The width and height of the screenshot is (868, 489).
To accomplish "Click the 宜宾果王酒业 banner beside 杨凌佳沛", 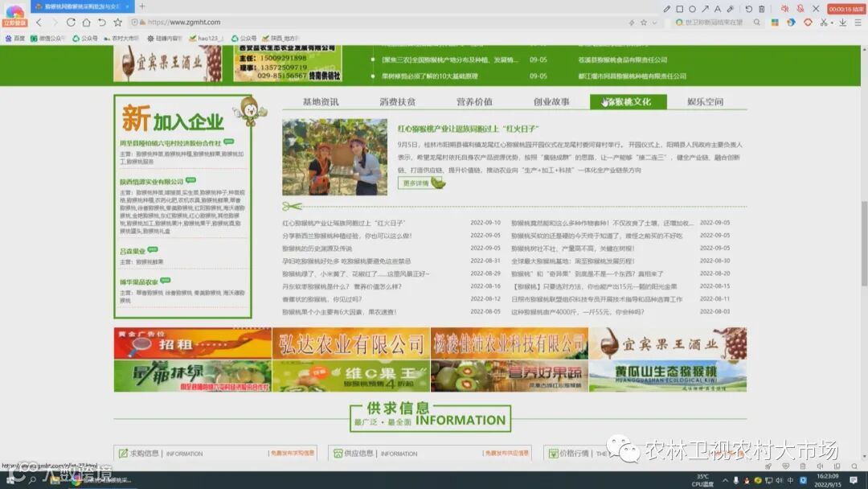I will point(668,343).
